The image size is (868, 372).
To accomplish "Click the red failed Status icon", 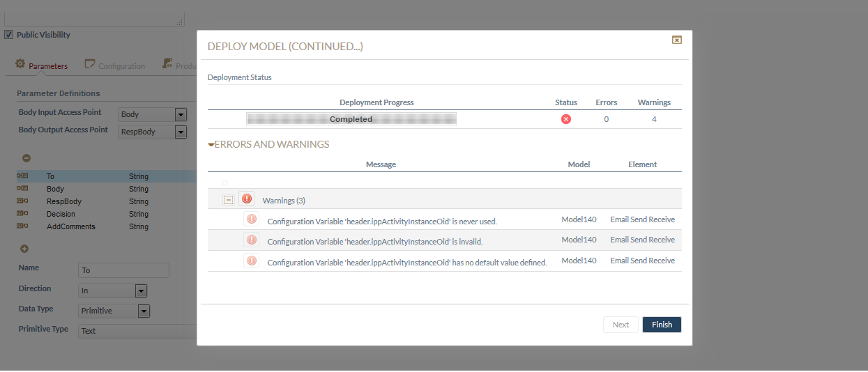I will [566, 119].
